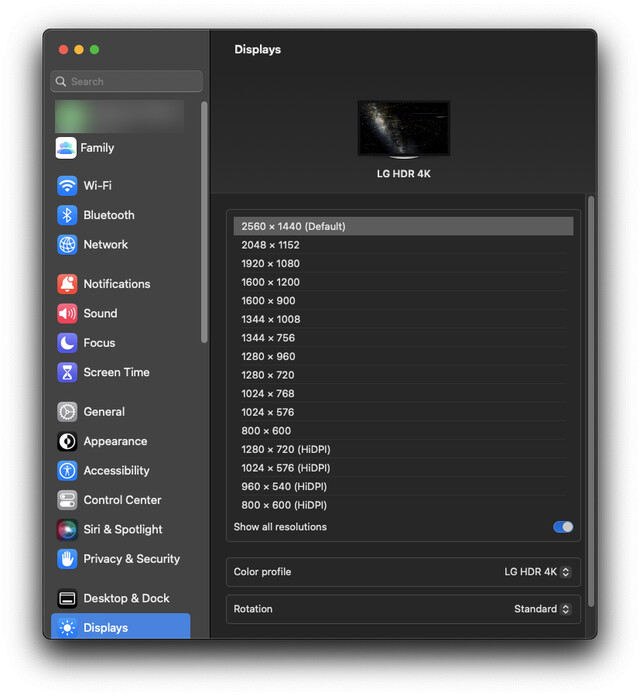The width and height of the screenshot is (640, 696).
Task: Select the Network globe icon
Action: (x=67, y=245)
